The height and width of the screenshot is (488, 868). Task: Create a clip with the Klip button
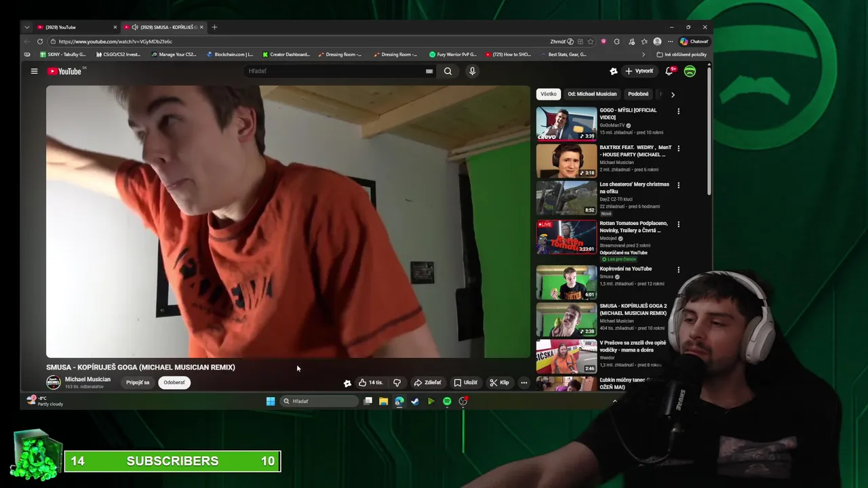pyautogui.click(x=499, y=382)
